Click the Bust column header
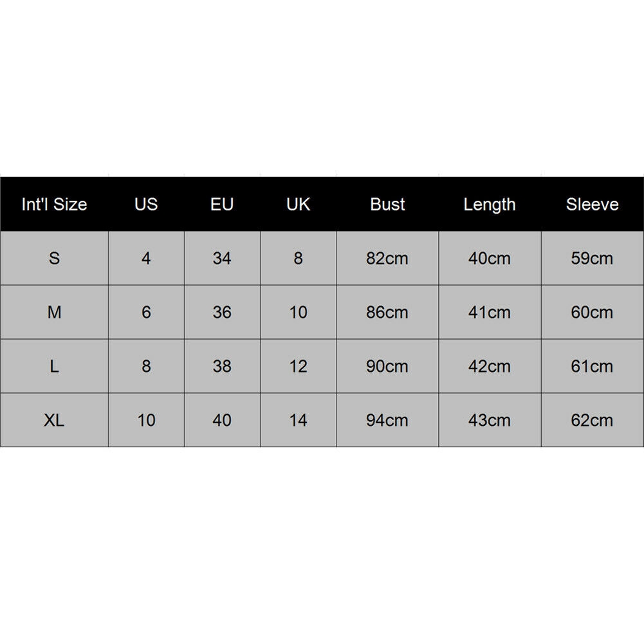Screen dimensions: 644x644 [387, 205]
